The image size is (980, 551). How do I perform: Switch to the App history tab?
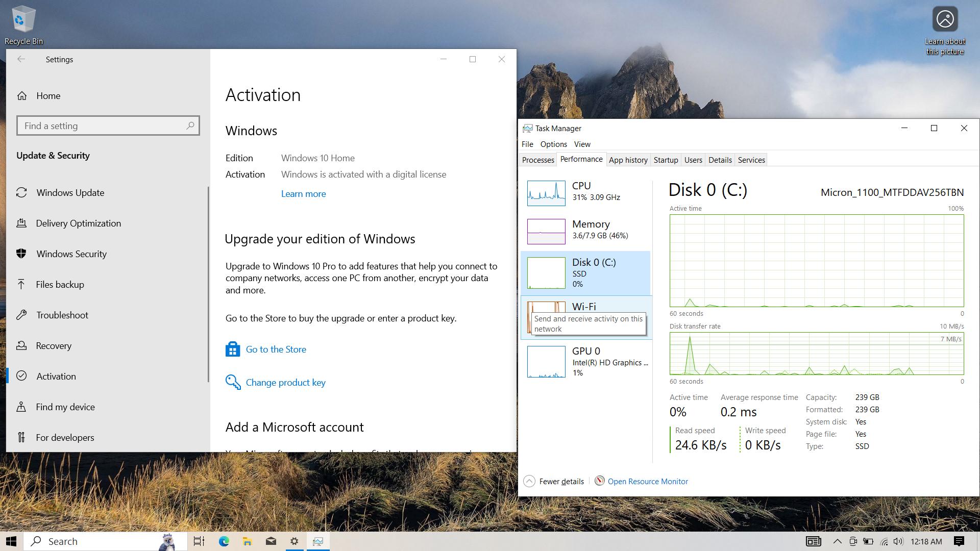(628, 160)
